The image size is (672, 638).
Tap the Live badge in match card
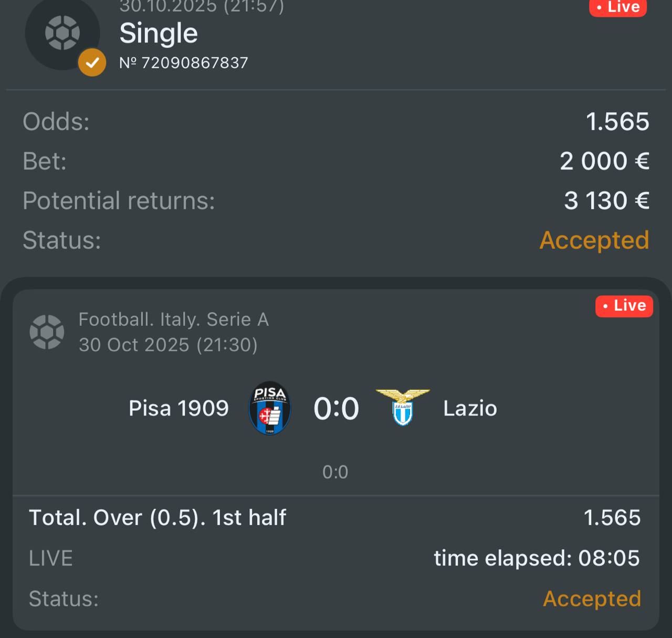click(624, 306)
